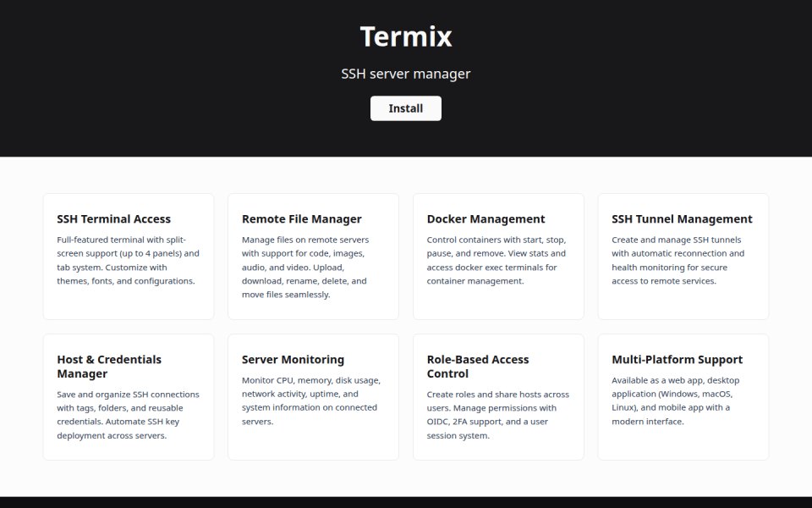Click the Role-Based Access Control heading
Screen dimensions: 812x508
pyautogui.click(x=478, y=367)
